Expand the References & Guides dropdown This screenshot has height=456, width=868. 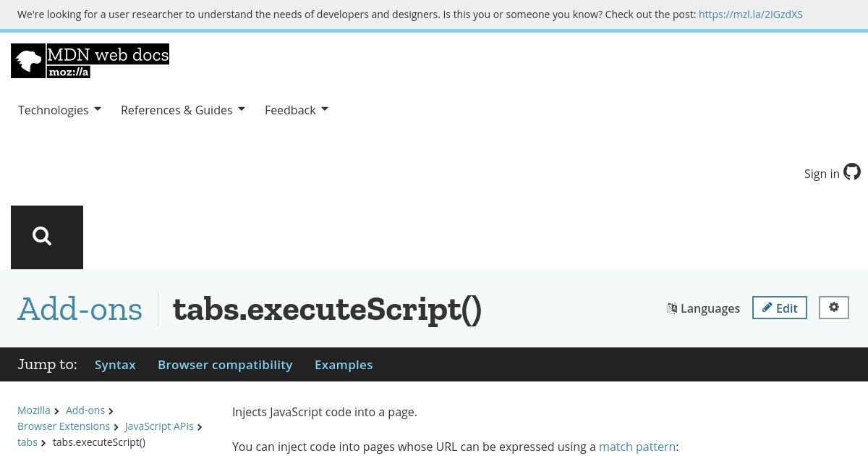click(183, 110)
